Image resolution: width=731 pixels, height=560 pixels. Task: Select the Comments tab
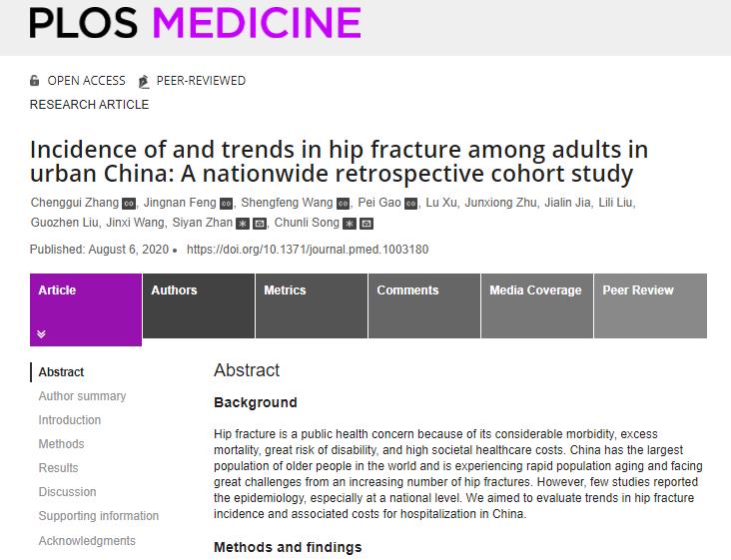pyautogui.click(x=407, y=290)
